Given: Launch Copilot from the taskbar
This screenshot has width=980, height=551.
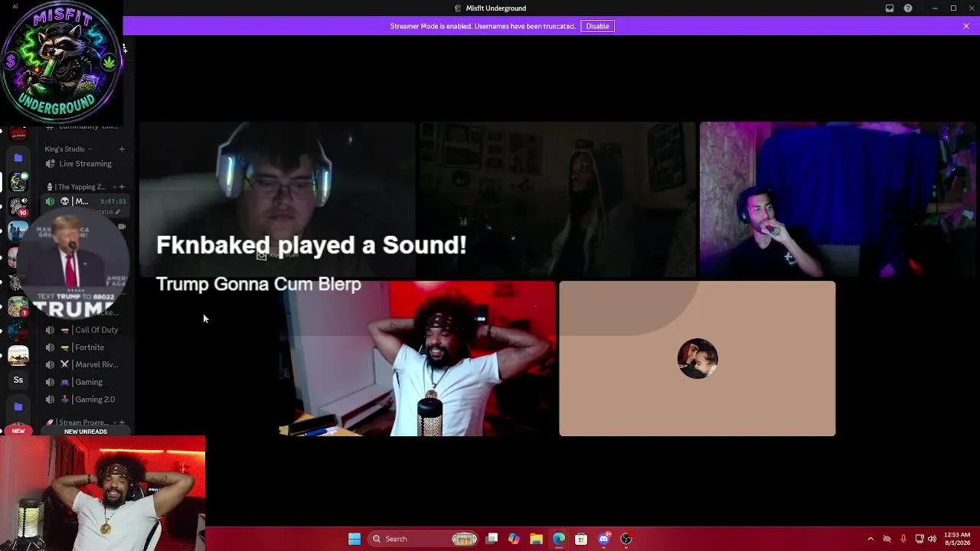Looking at the screenshot, I should pyautogui.click(x=514, y=539).
